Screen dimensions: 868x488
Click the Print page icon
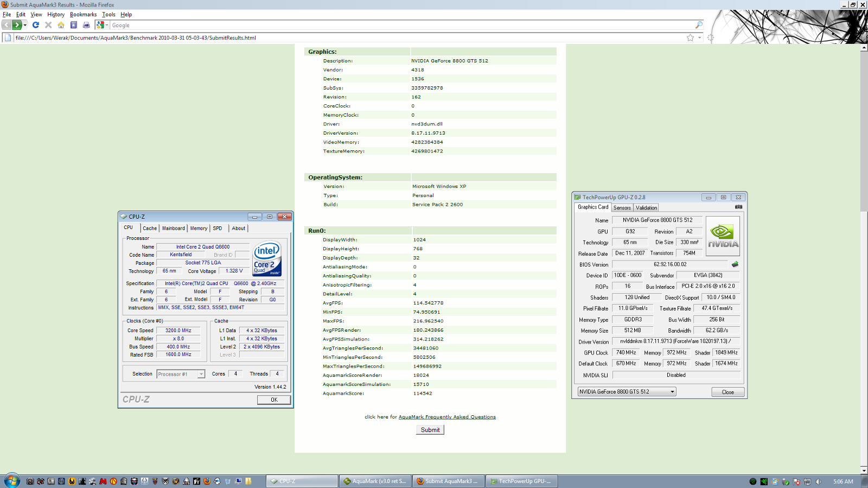click(x=86, y=25)
